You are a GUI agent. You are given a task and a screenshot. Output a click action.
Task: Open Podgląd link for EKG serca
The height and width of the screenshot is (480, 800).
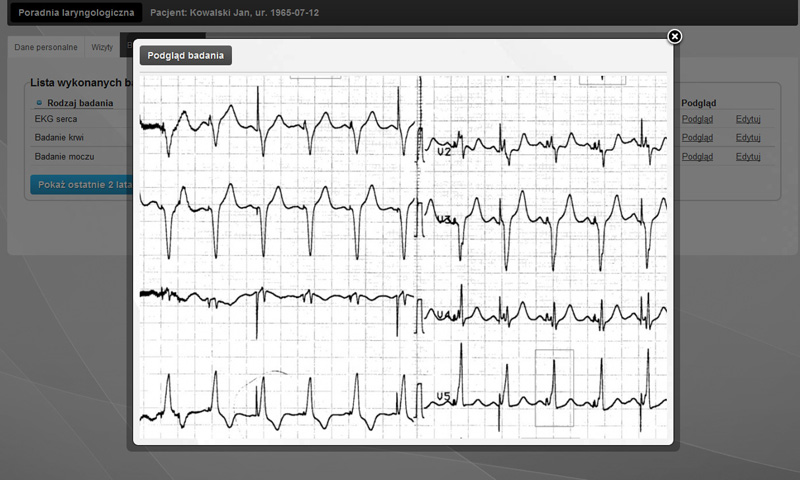[697, 119]
